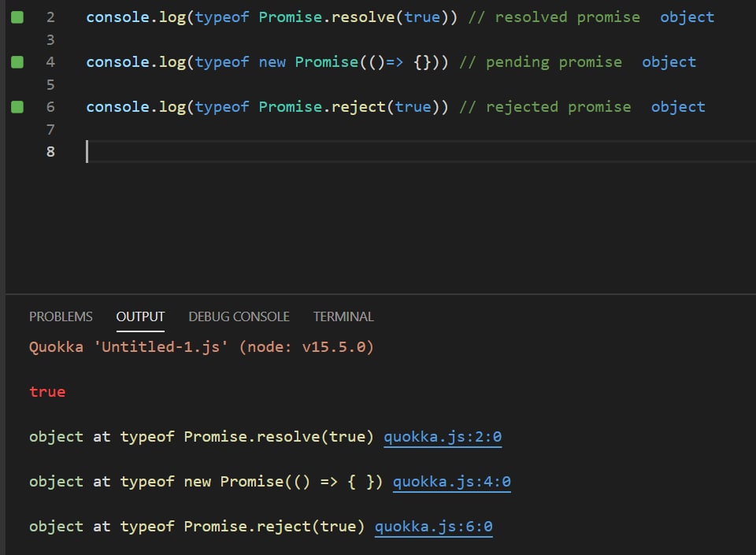The width and height of the screenshot is (756, 555).
Task: Click the inline 'object' result on line 4
Action: pos(669,62)
